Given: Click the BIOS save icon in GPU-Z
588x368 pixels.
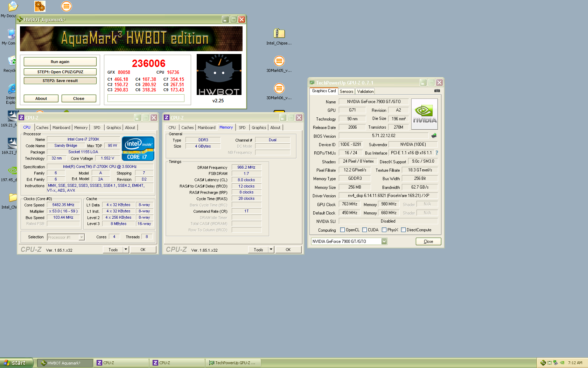Looking at the screenshot, I should (x=434, y=136).
